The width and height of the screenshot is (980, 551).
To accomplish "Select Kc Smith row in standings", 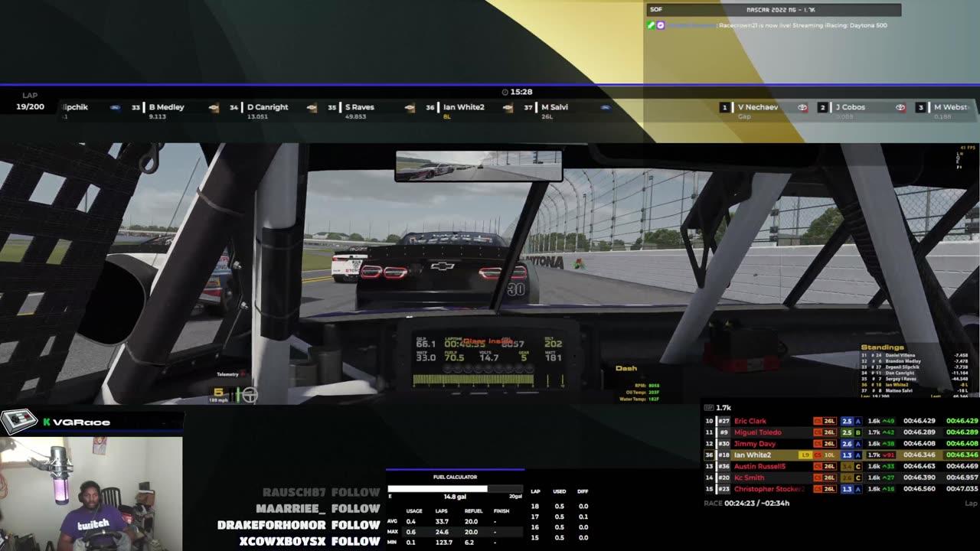I will [841, 478].
